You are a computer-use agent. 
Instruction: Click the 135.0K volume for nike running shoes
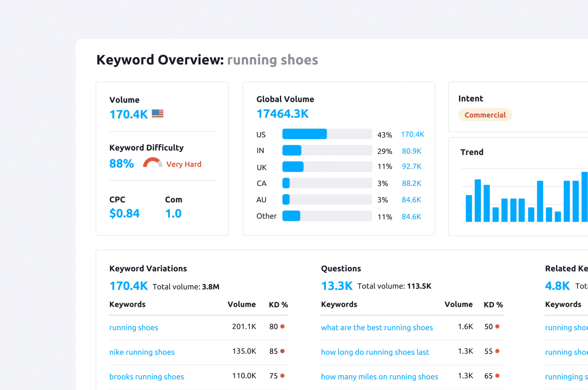click(x=244, y=351)
